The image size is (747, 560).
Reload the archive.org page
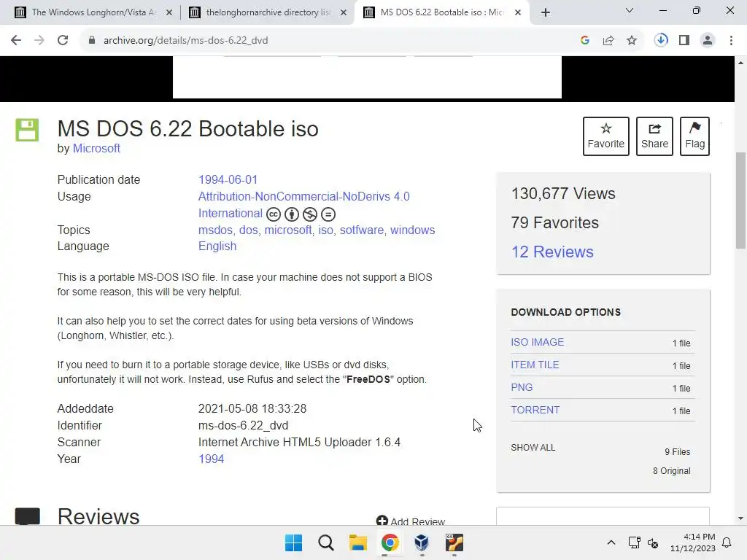coord(63,41)
